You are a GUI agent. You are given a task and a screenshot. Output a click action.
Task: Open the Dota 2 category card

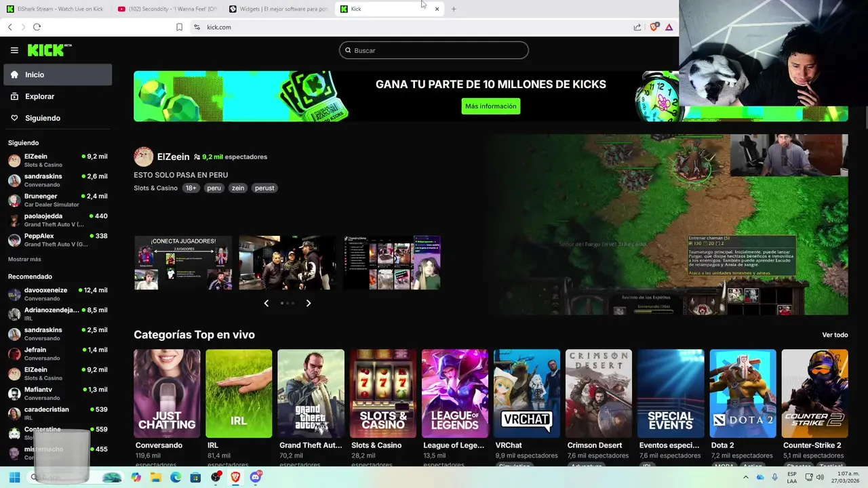coord(743,393)
